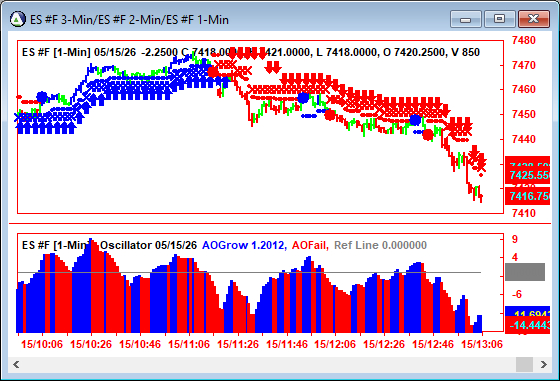The image size is (560, 381).
Task: Click the -6 oscillator axis label
Action: pos(517,294)
